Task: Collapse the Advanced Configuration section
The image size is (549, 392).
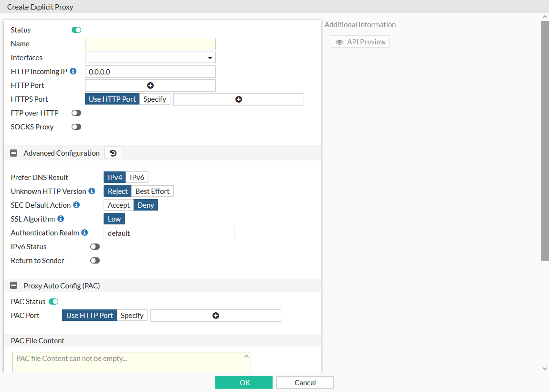Action: [x=14, y=153]
